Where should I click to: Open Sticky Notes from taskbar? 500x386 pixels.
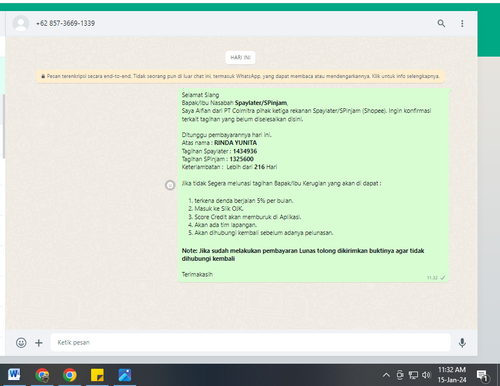tap(97, 375)
